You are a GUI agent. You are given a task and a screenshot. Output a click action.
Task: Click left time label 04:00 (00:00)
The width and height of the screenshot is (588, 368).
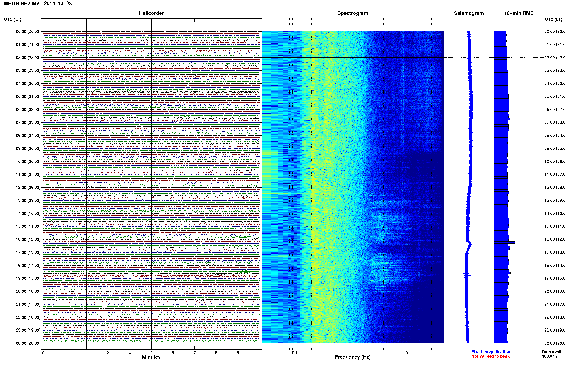click(x=28, y=83)
